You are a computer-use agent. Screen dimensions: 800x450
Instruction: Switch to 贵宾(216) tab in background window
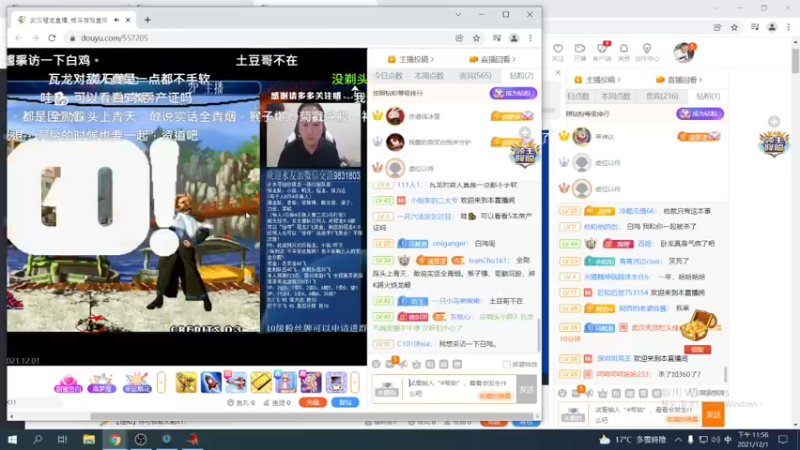662,96
